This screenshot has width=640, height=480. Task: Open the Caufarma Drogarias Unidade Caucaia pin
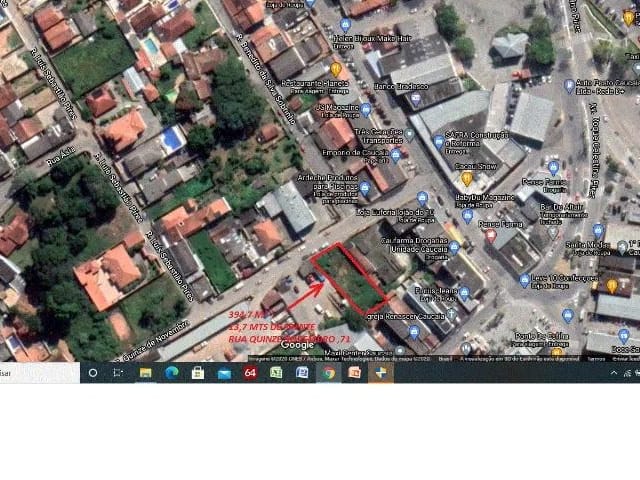tap(454, 247)
